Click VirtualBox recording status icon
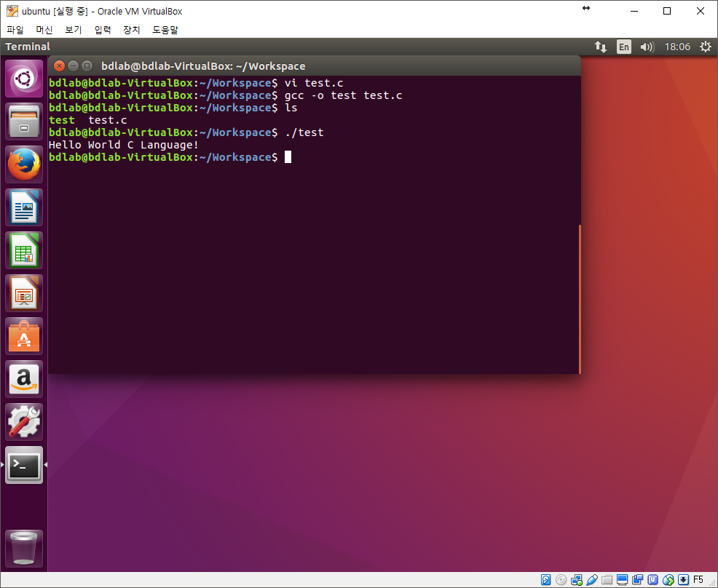This screenshot has height=588, width=718. (637, 580)
